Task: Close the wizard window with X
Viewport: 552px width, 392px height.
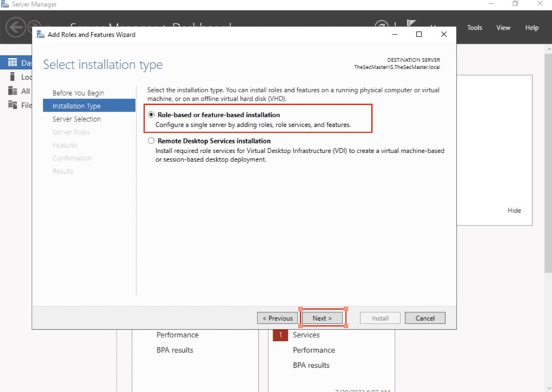Action: (x=444, y=35)
